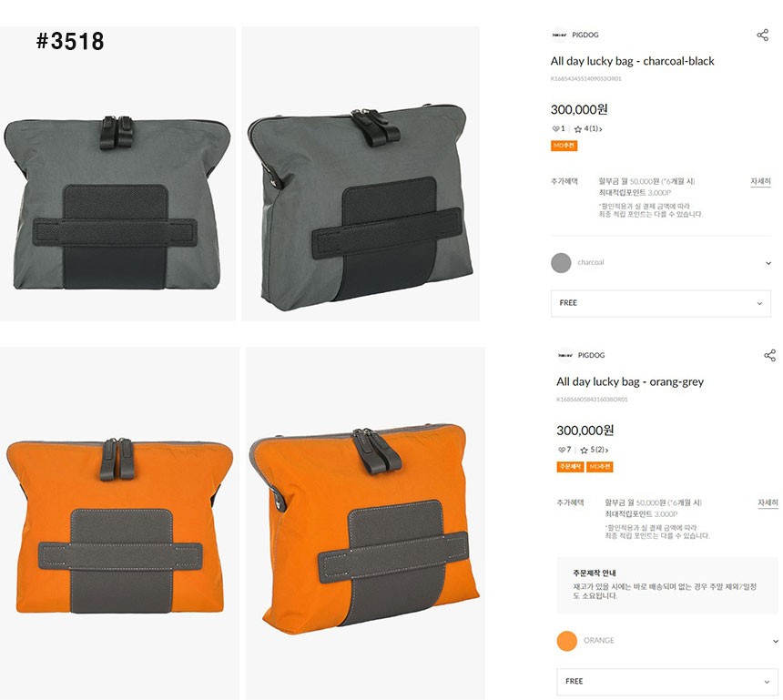Open the FREE size dropdown for the charcoal bag
The height and width of the screenshot is (700, 783).
(x=661, y=303)
